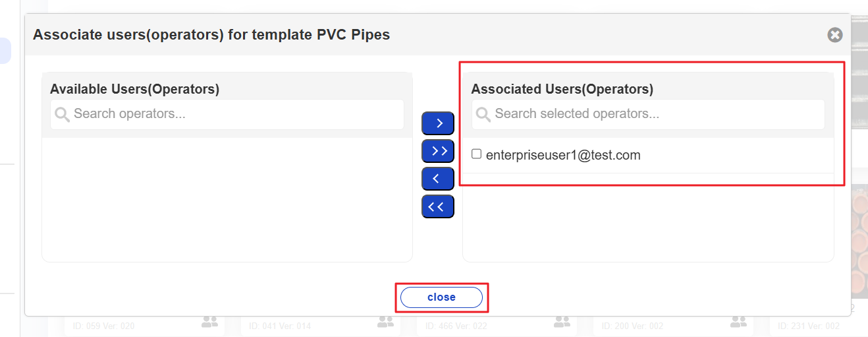
Task: Open users icon on ID 200 card
Action: pos(738,322)
